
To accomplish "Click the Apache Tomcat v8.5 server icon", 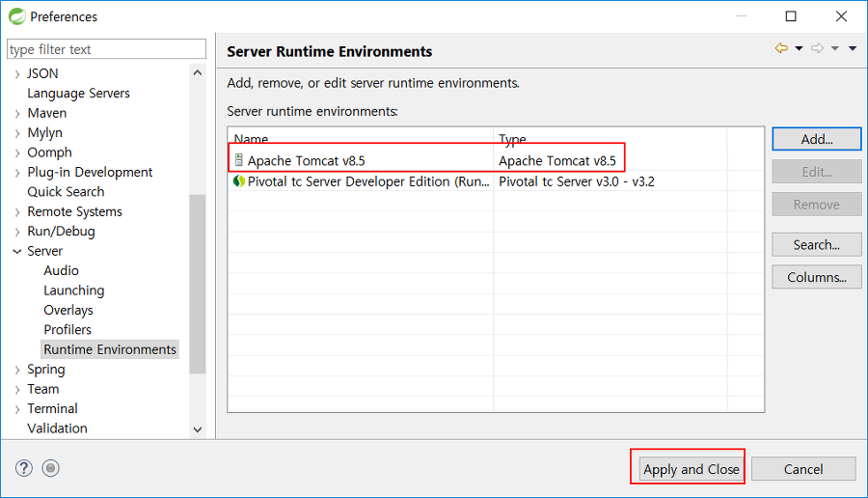I will point(238,160).
